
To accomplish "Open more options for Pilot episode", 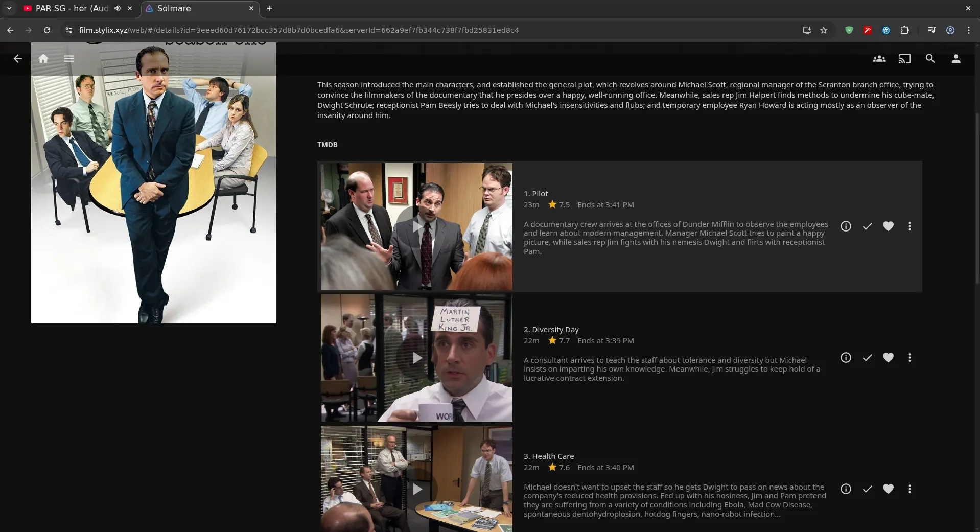I will (909, 226).
